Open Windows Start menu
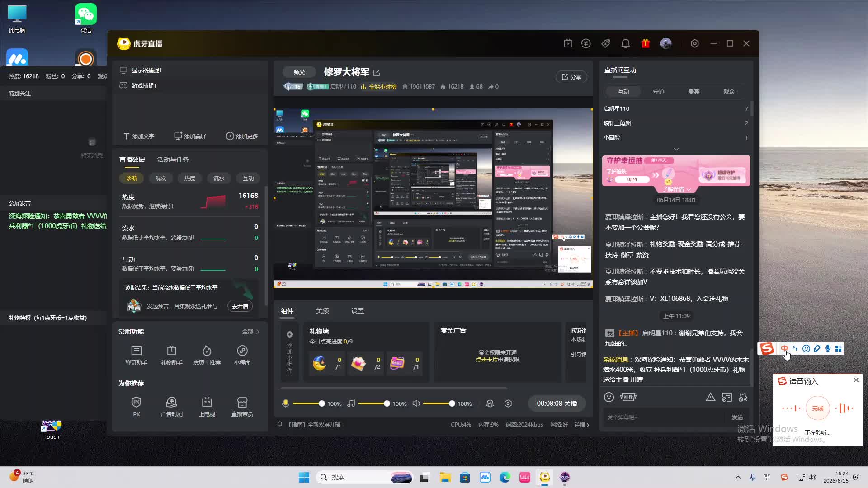Image resolution: width=868 pixels, height=488 pixels. [304, 477]
